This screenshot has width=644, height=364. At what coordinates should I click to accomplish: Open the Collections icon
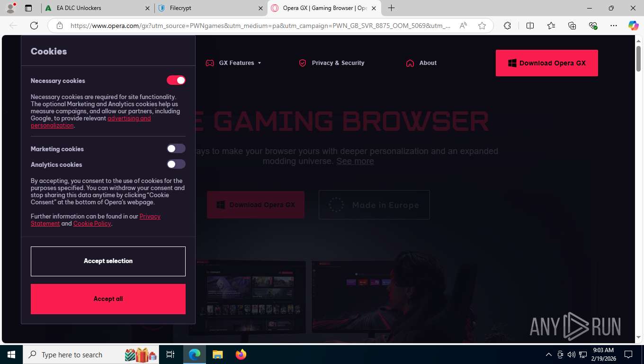tap(572, 26)
